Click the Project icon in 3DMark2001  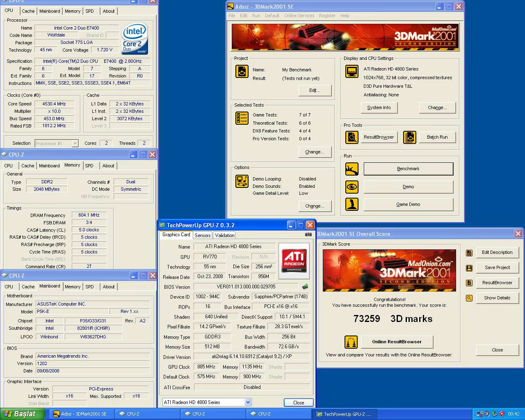242,71
